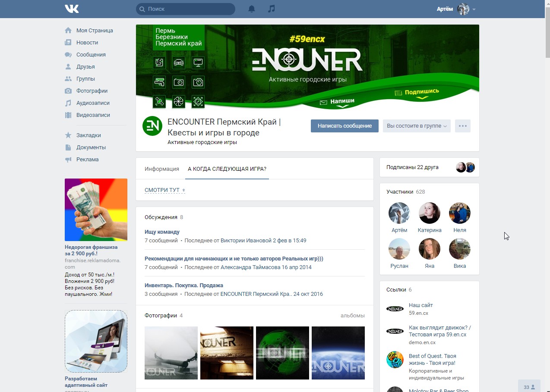Open Рекомендации для начинающих discussion

(234, 259)
